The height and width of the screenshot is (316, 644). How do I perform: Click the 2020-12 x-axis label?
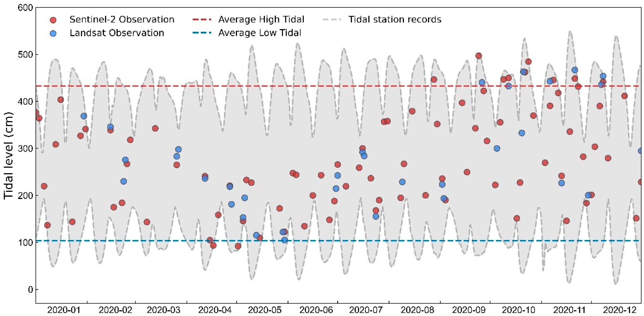pyautogui.click(x=620, y=310)
